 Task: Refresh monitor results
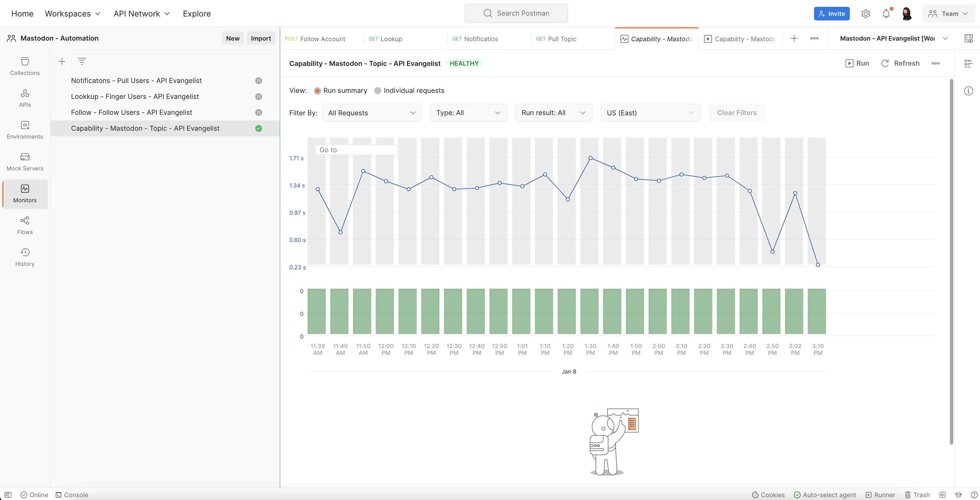pyautogui.click(x=900, y=63)
